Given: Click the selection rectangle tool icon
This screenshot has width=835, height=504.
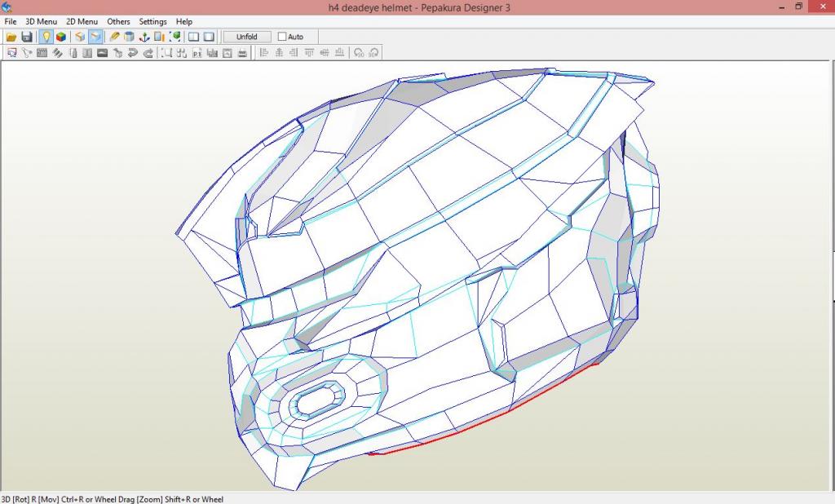Looking at the screenshot, I should [166, 53].
